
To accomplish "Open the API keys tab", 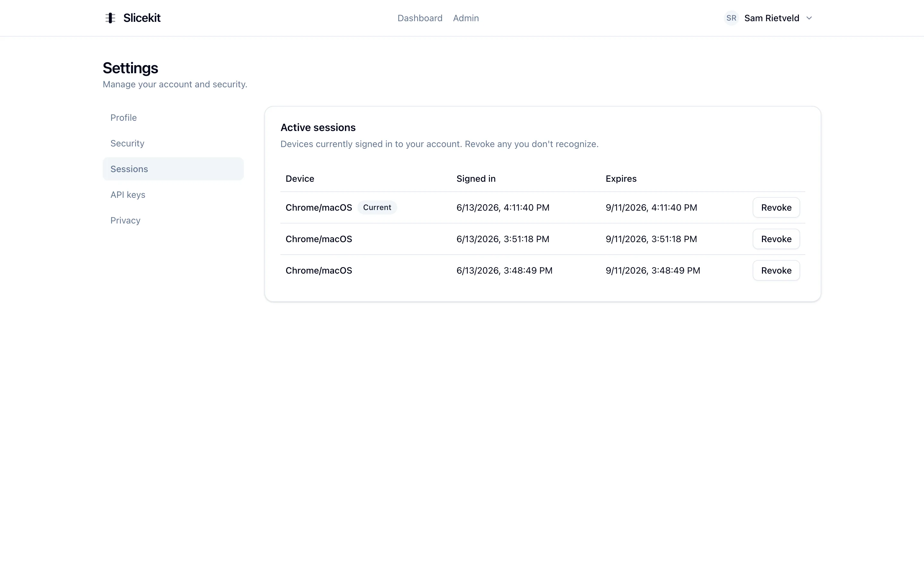I will [x=173, y=195].
